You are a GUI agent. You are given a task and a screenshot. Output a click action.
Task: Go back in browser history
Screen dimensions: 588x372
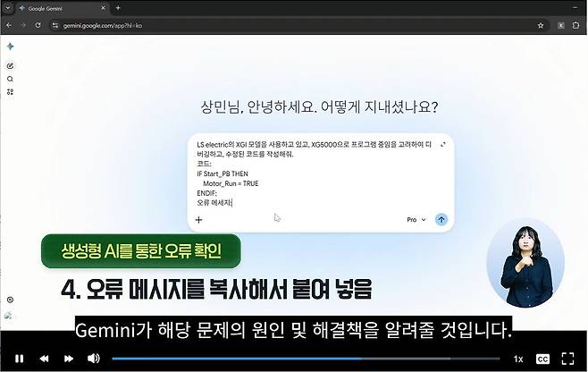click(9, 25)
